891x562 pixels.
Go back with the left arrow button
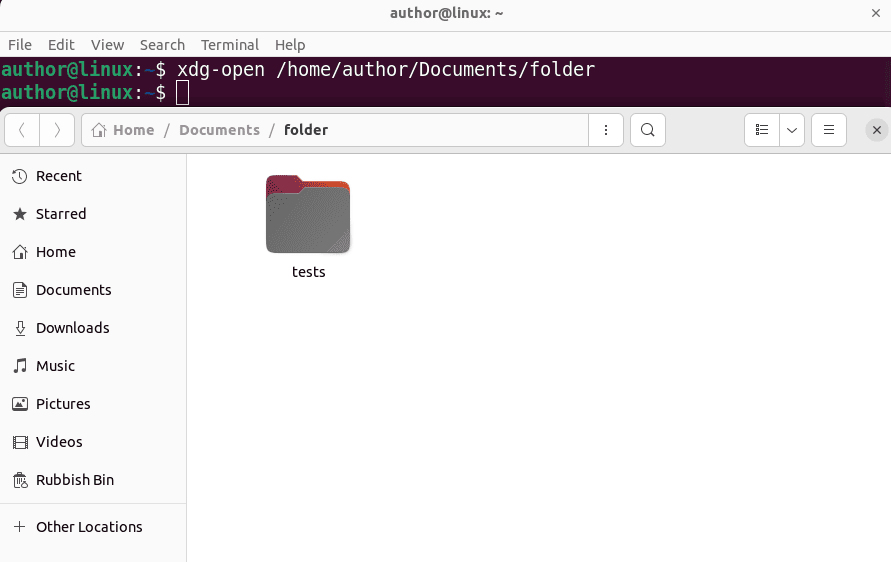22,130
